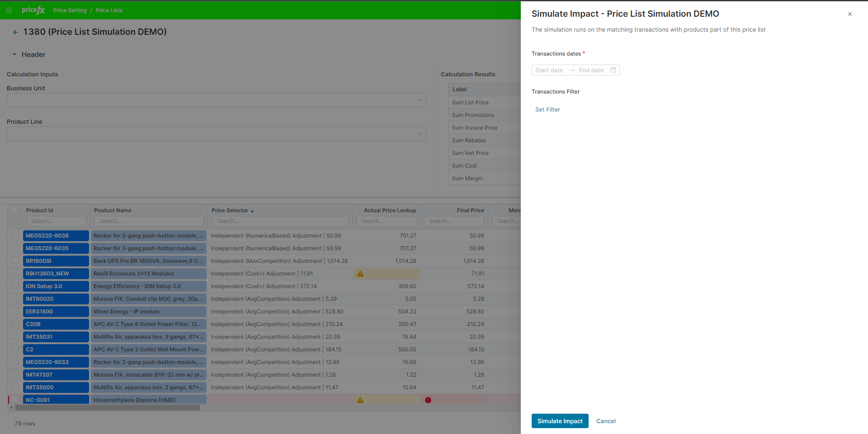868x434 pixels.
Task: Click the Set Filter link
Action: click(x=547, y=110)
